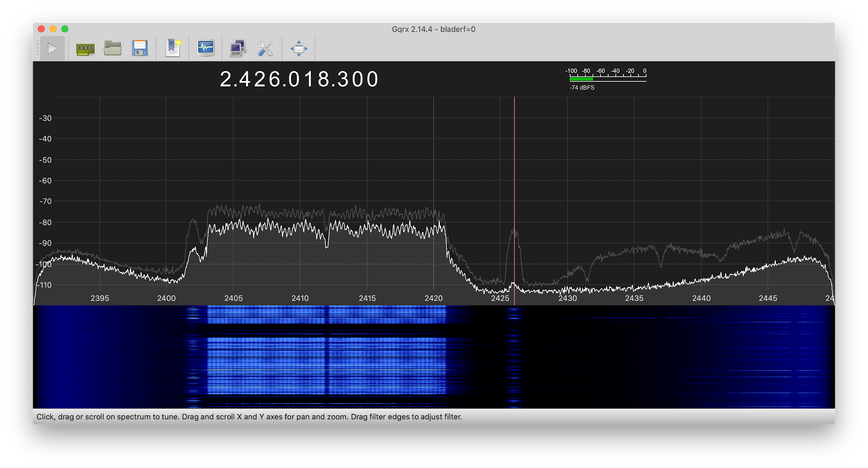Click the bright waterfall band near 2410 MHz
The height and width of the screenshot is (468, 868).
coord(300,360)
